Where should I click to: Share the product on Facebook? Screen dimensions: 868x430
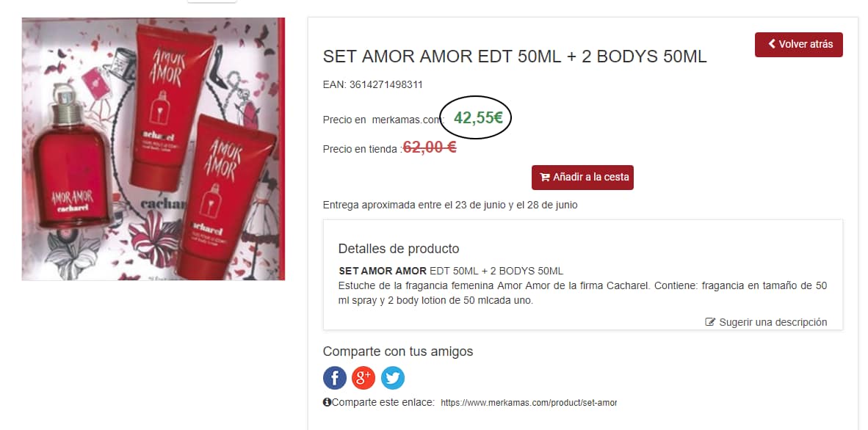pos(335,378)
